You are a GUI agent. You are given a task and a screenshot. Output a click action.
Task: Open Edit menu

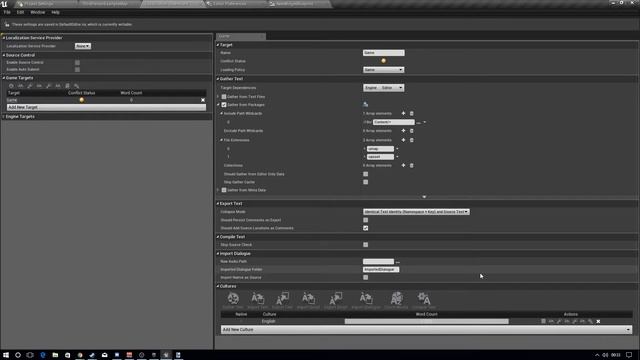point(20,12)
